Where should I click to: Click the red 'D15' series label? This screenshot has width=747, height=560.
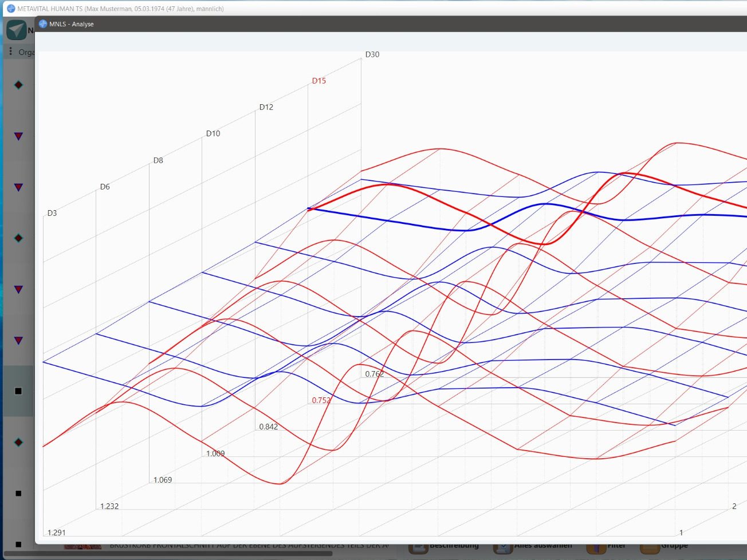319,81
